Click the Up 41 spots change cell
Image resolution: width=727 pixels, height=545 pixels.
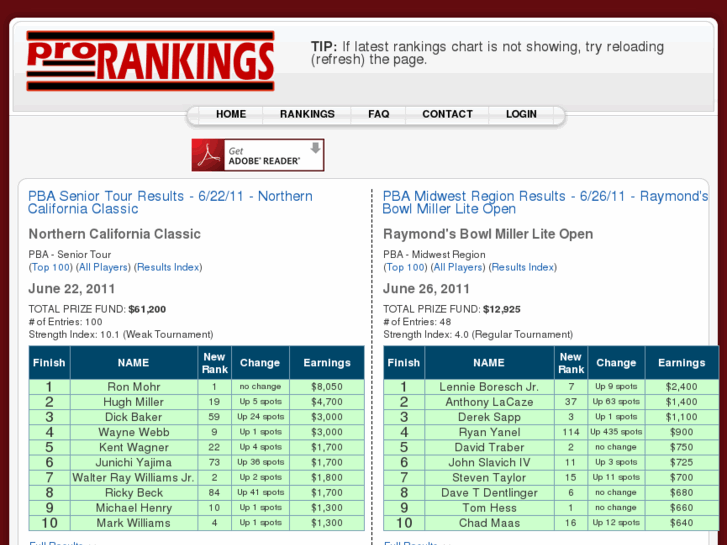pos(261,493)
